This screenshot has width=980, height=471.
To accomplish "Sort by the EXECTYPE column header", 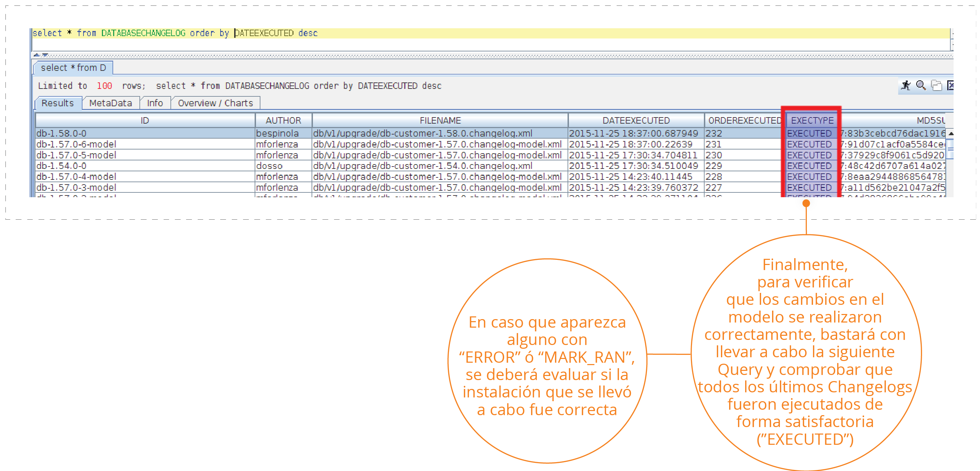I will coord(812,121).
